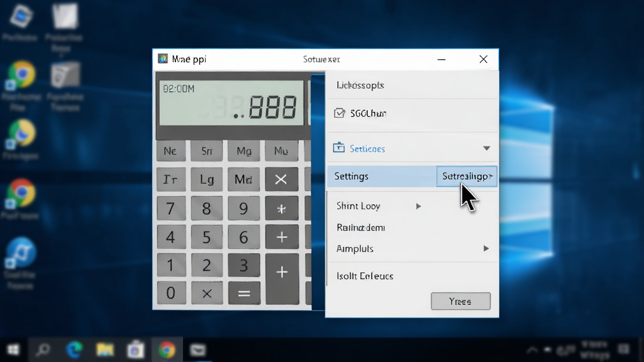Open the white document desktop icon
This screenshot has width=644, height=362.
point(65,16)
